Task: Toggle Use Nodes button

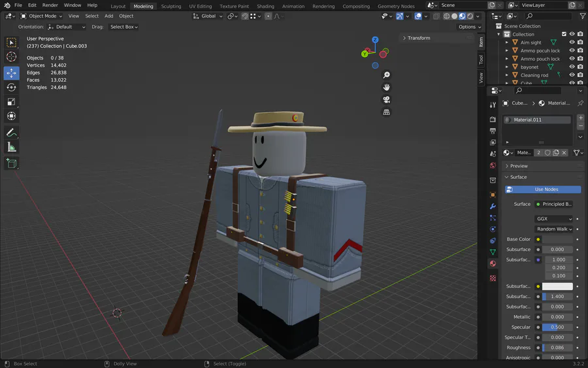Action: [x=543, y=190]
